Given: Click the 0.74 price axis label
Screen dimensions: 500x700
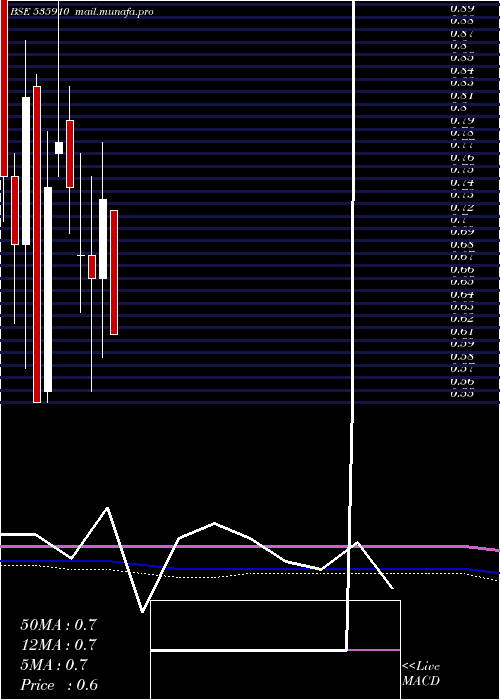Looking at the screenshot, I should (x=462, y=183).
